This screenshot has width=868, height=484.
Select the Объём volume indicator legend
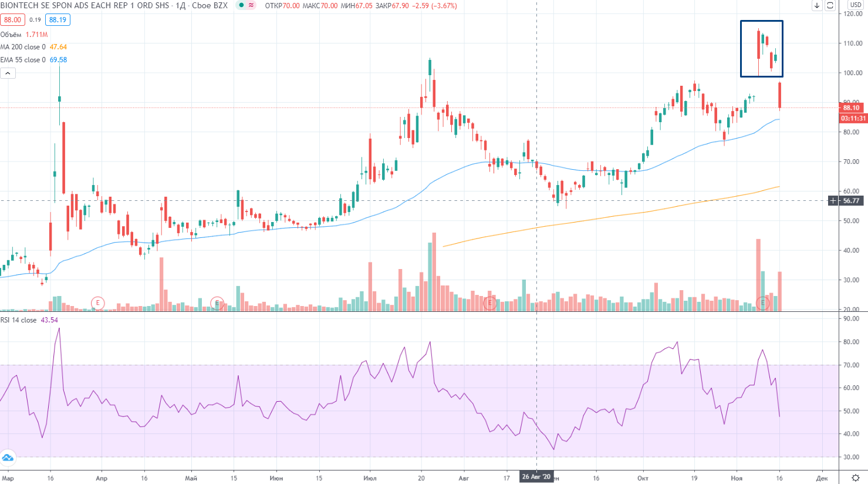pyautogui.click(x=11, y=35)
